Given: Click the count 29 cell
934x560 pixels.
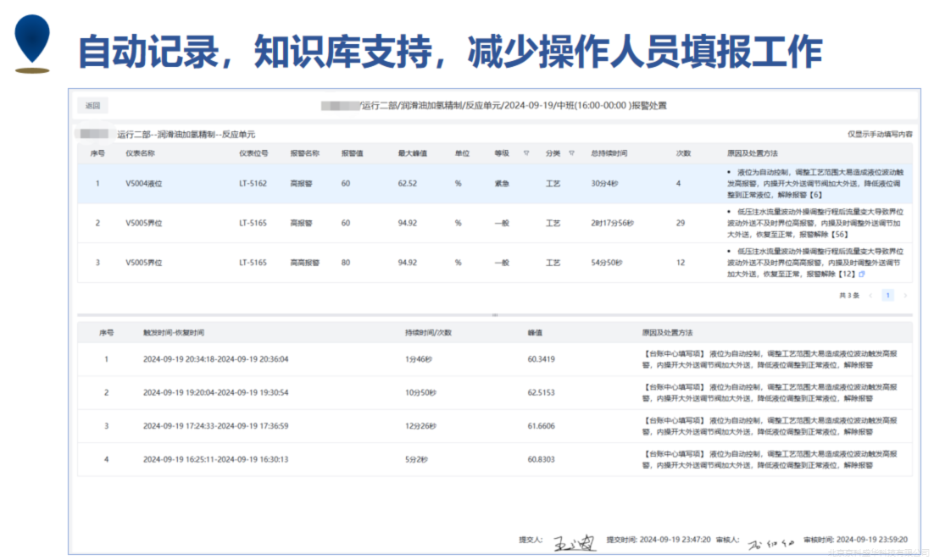Looking at the screenshot, I should [x=681, y=223].
